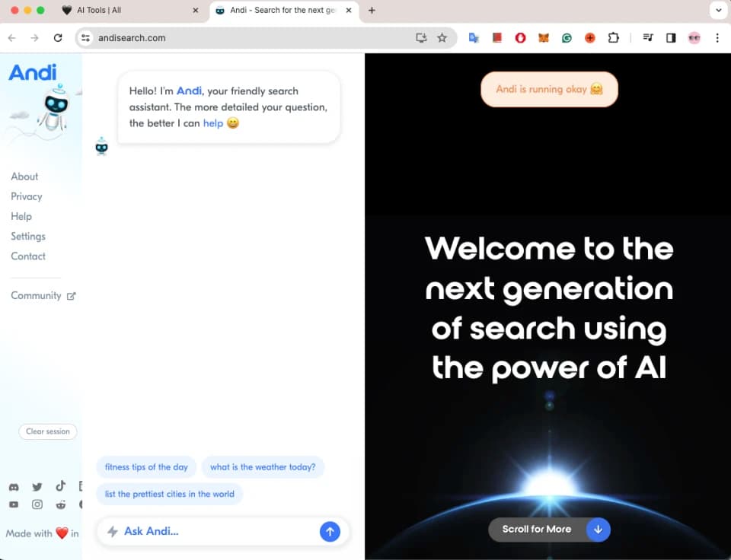
Task: Open Andi's Twitter bird icon
Action: point(37,487)
